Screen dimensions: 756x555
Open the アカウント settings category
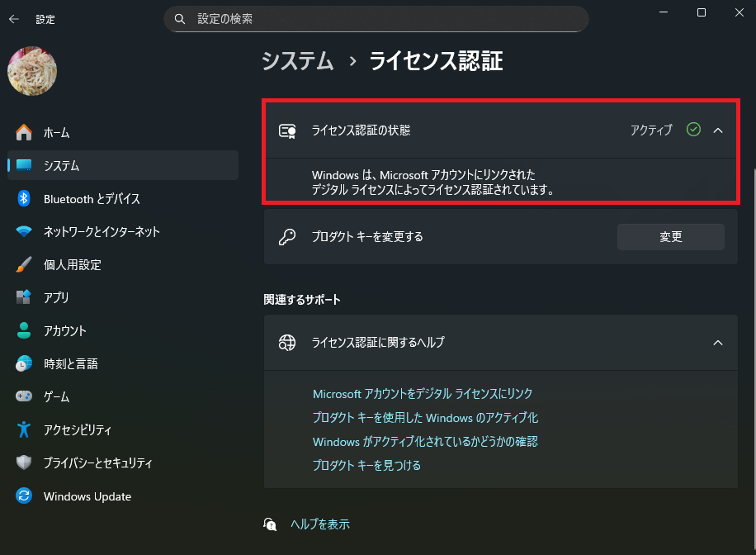point(64,330)
